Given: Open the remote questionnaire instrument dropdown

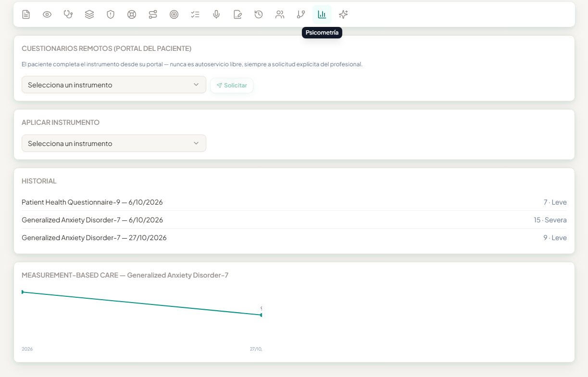Looking at the screenshot, I should (x=114, y=85).
